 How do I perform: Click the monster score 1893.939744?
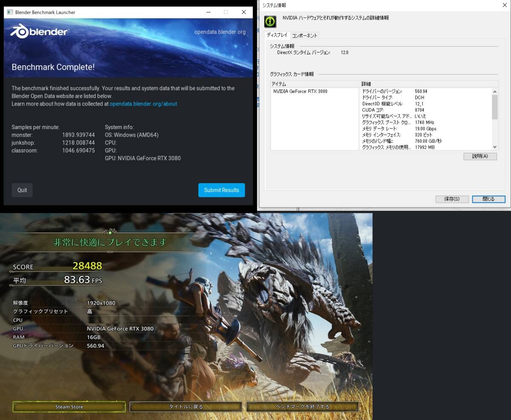78,135
